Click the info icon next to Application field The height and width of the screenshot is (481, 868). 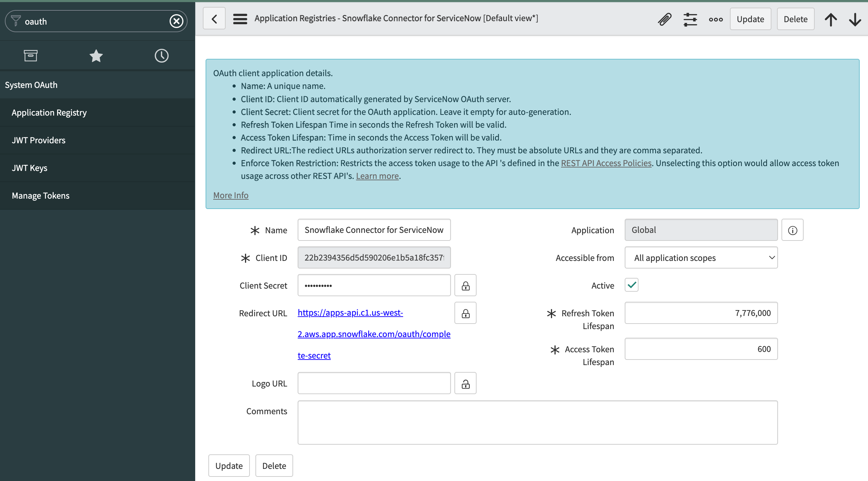tap(793, 230)
